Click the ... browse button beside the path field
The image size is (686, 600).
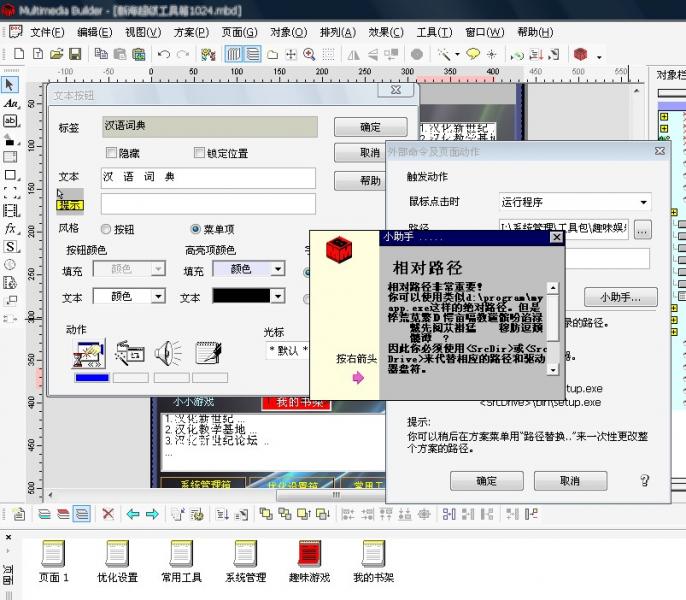pyautogui.click(x=642, y=230)
